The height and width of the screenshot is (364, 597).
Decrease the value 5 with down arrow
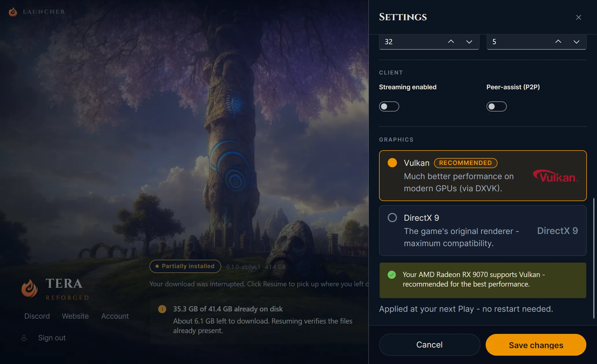pos(576,42)
